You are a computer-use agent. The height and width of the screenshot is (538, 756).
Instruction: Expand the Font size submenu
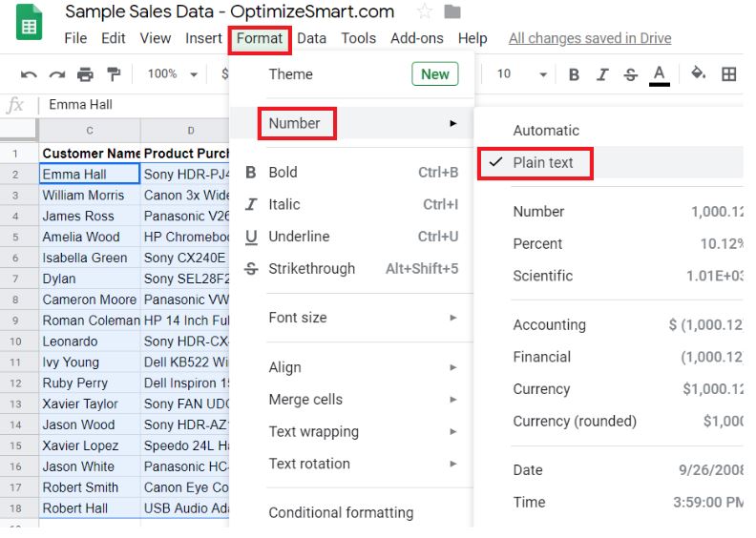(x=353, y=318)
